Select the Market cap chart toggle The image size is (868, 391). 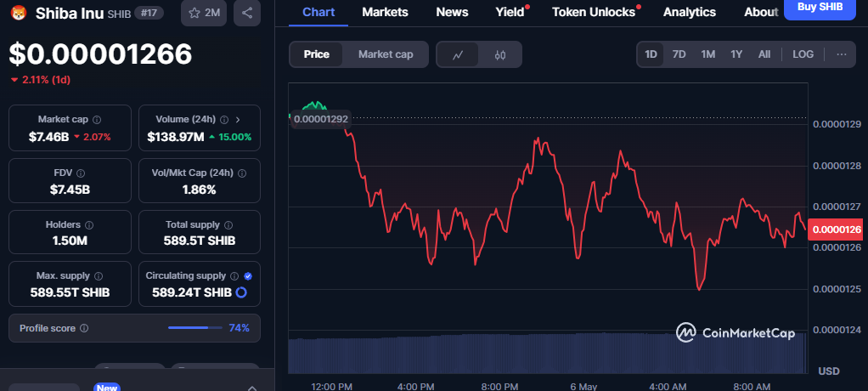click(x=386, y=54)
